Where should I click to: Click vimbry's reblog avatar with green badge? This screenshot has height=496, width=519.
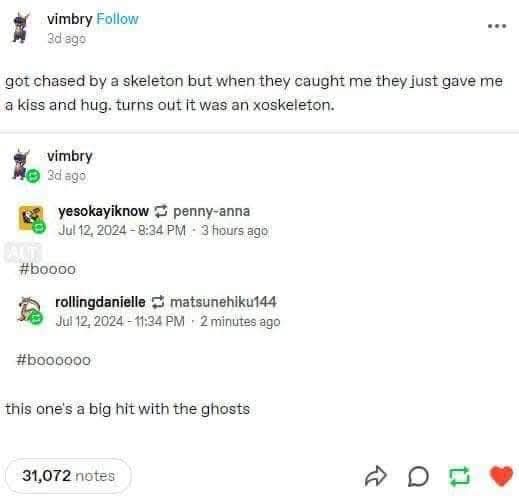point(23,165)
